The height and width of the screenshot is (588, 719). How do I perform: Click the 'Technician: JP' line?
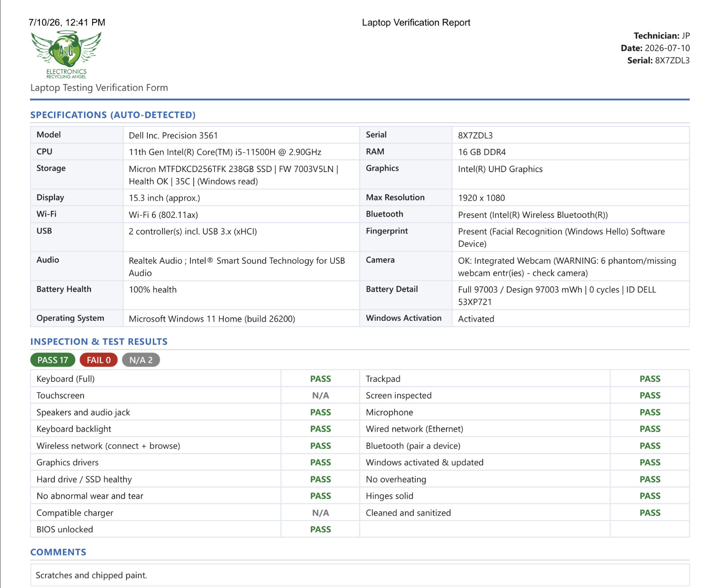(661, 35)
